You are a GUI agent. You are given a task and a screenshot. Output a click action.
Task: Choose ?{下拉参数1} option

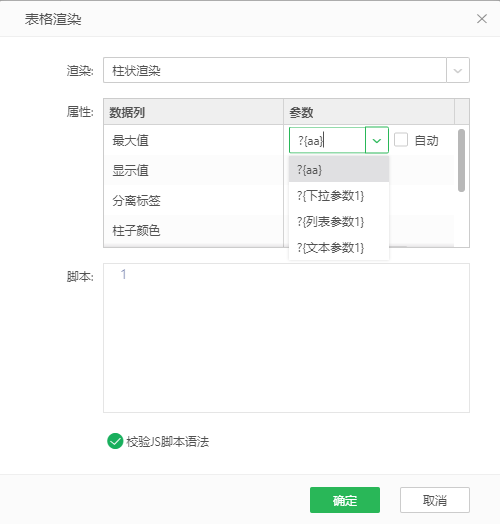[x=339, y=195]
